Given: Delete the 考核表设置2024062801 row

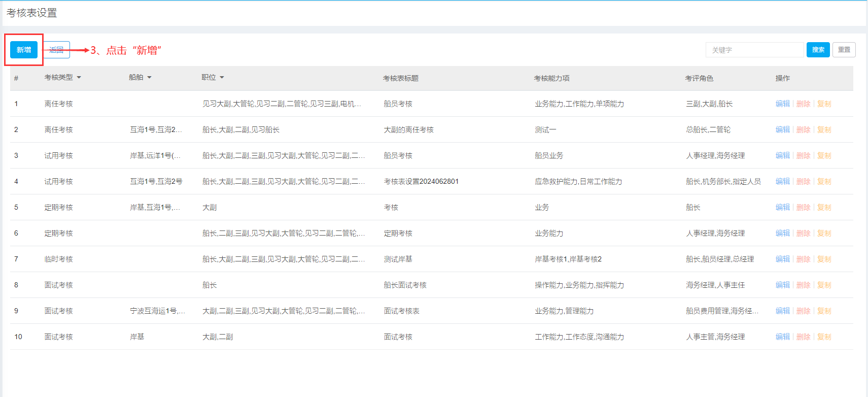Looking at the screenshot, I should [x=803, y=181].
